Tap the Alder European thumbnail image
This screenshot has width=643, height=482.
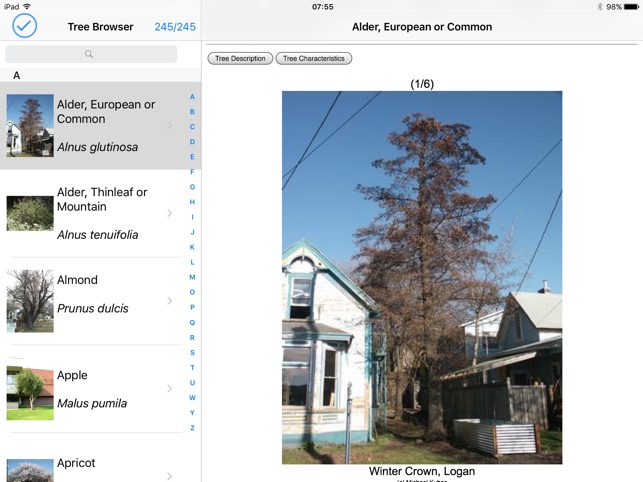click(30, 126)
